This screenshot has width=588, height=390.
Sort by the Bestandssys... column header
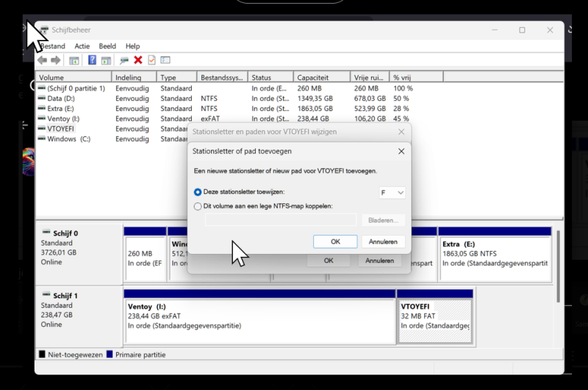223,77
